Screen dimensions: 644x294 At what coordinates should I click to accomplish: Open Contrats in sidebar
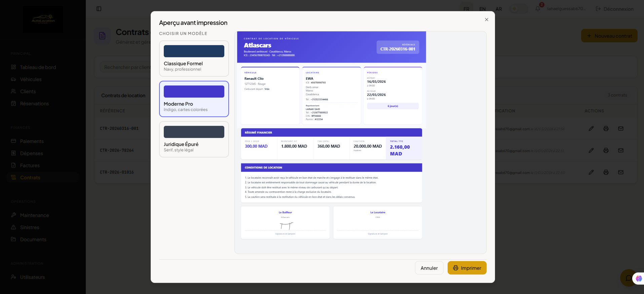pos(43,178)
